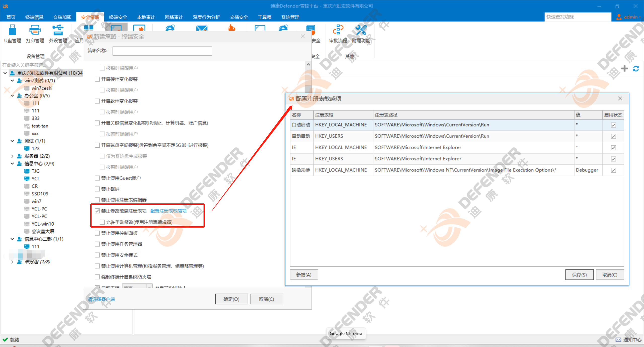Image resolution: width=644 pixels, height=347 pixels.
Task: Collapse the 测试 group
Action: pyautogui.click(x=12, y=141)
